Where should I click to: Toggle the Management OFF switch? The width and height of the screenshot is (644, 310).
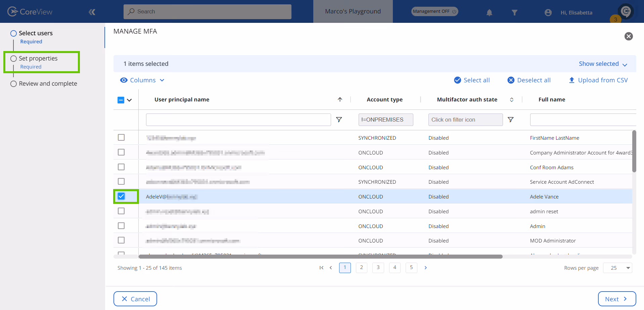(x=434, y=11)
